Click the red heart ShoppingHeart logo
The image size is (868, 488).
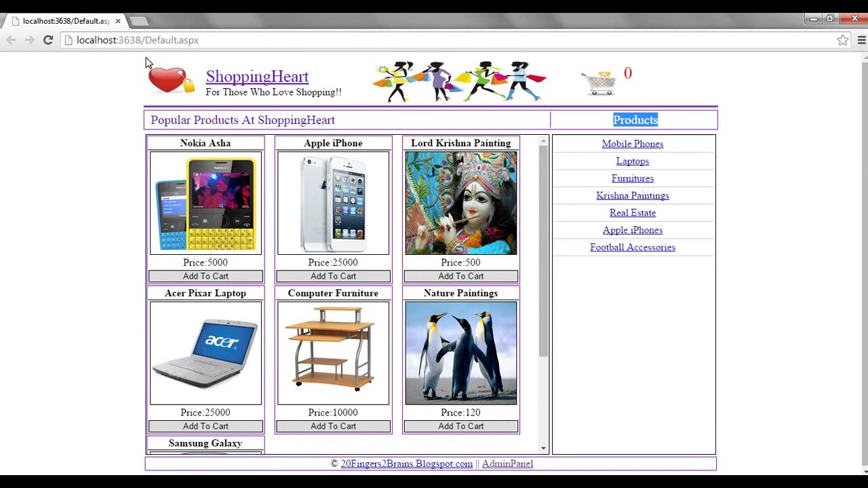(x=171, y=80)
